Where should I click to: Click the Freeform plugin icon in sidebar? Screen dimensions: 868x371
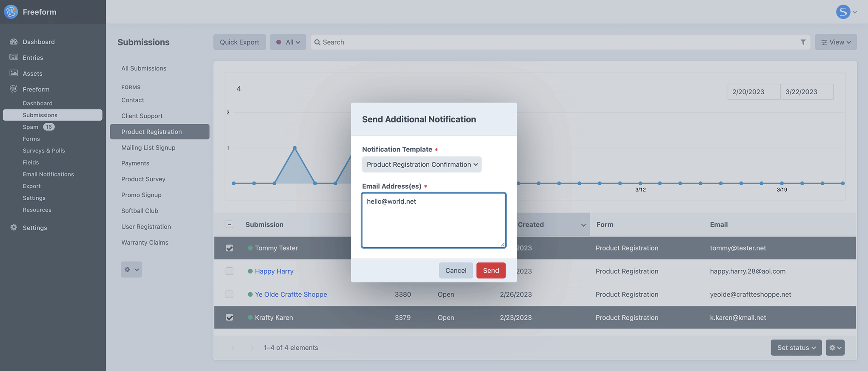14,89
